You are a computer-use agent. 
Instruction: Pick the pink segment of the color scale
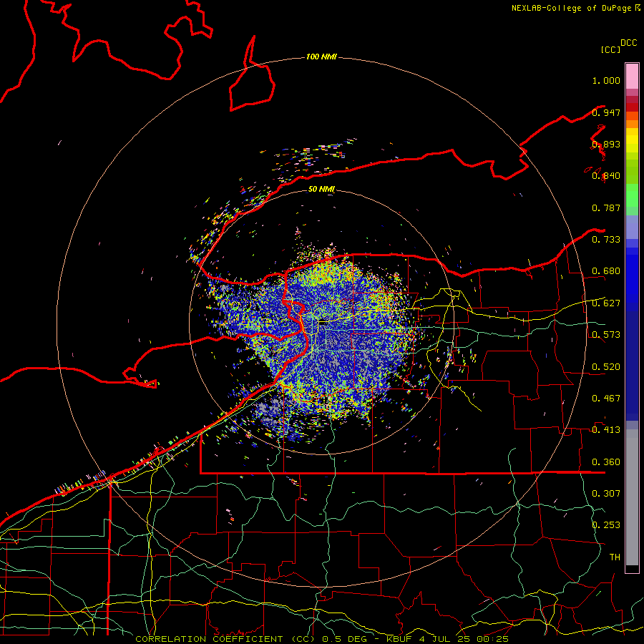632,76
